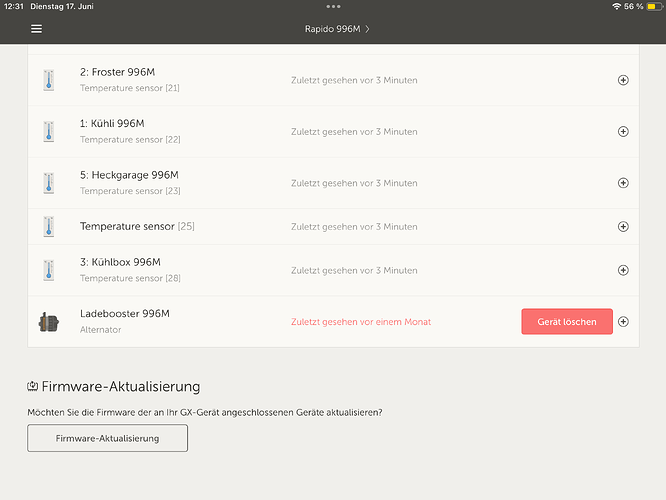Image resolution: width=666 pixels, height=500 pixels.
Task: Select the '5: Heckgarage 996M' device name
Action: tap(129, 175)
